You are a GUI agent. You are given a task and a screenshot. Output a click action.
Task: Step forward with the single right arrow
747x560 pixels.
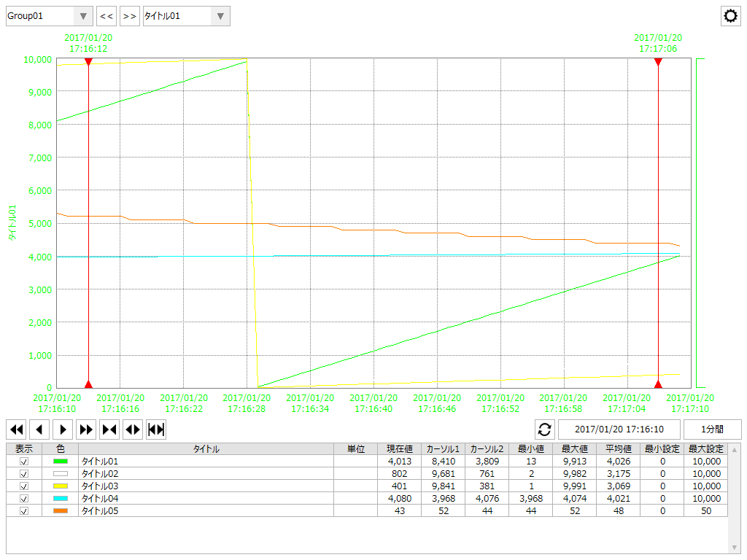[x=63, y=429]
